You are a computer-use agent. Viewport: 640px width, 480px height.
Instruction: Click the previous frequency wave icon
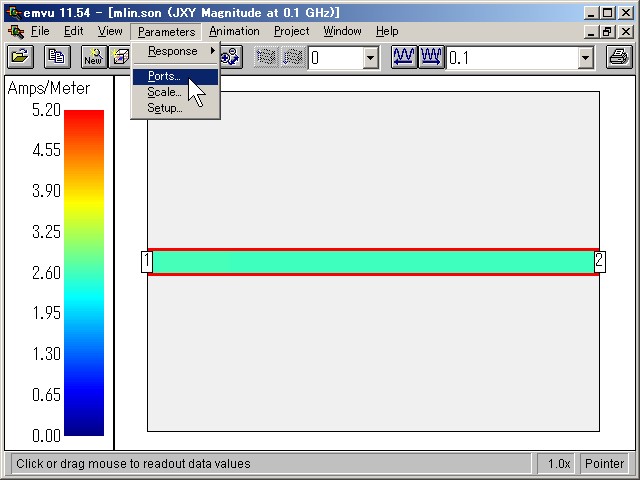pos(404,57)
